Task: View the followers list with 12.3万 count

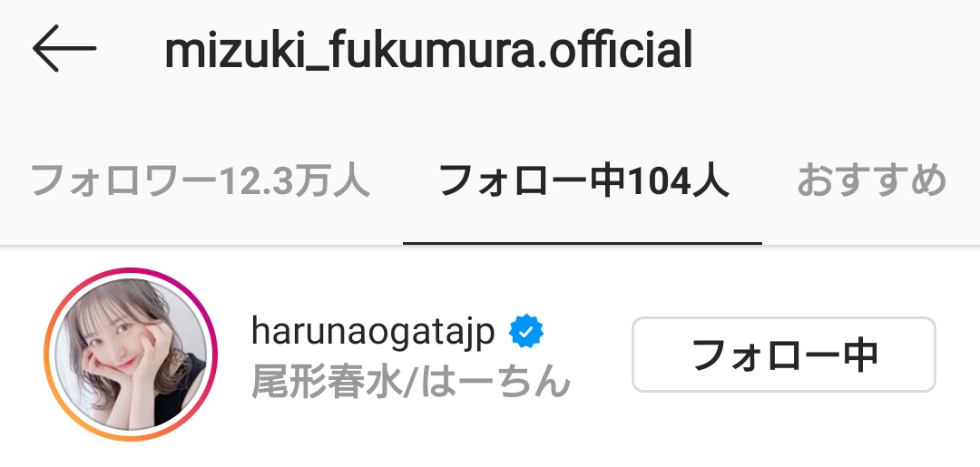Action: (201, 181)
